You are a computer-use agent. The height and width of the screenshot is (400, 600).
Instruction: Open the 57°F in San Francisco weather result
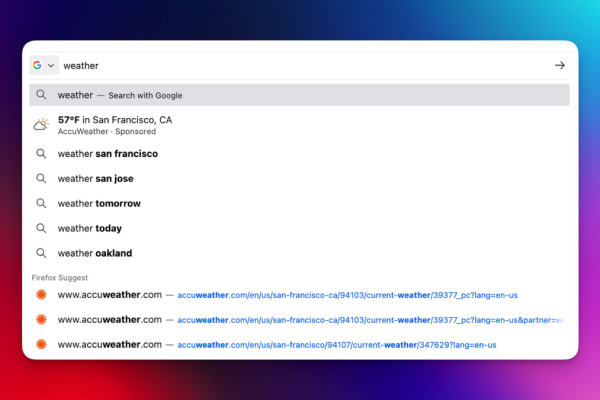[x=299, y=125]
